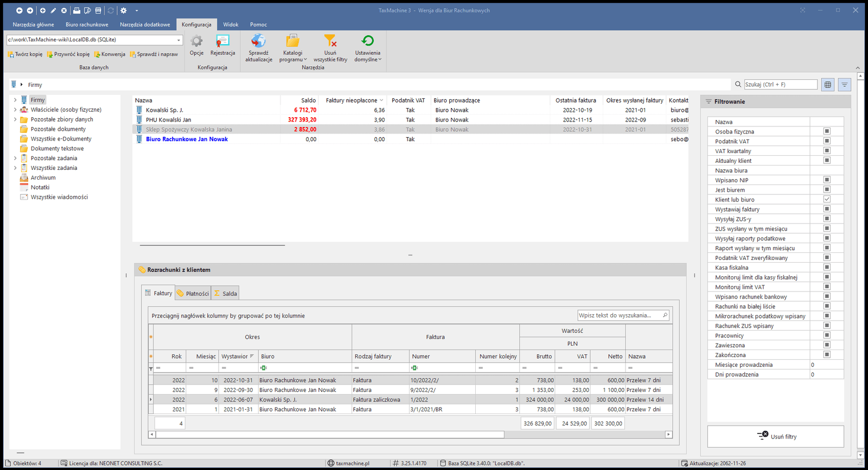Screen dimensions: 868x470
Task: Click Ustawienia domyślne green arrow icon
Action: (x=367, y=41)
